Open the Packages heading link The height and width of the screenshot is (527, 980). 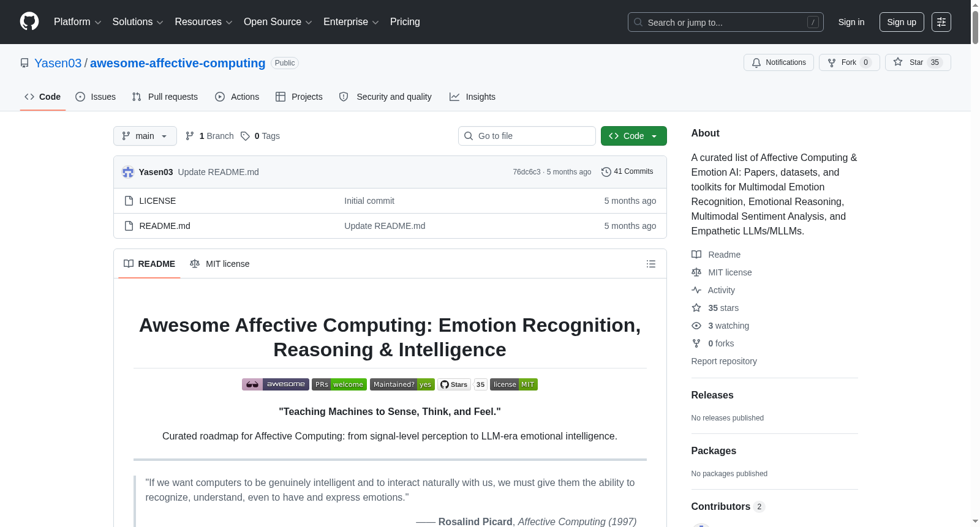(714, 451)
